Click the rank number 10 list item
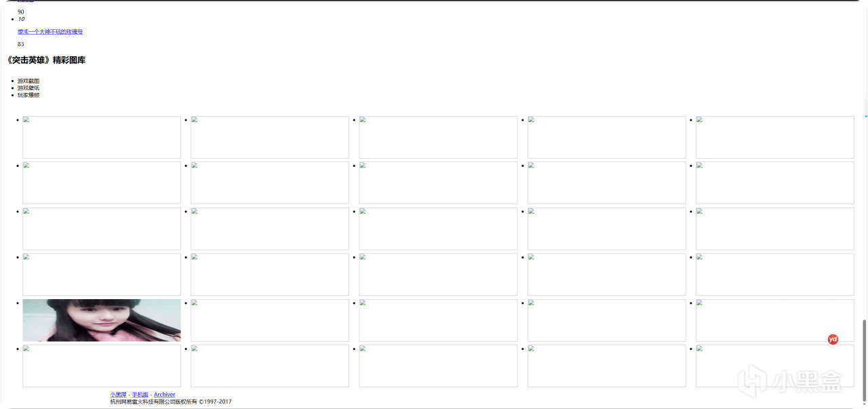This screenshot has width=868, height=409. (21, 19)
